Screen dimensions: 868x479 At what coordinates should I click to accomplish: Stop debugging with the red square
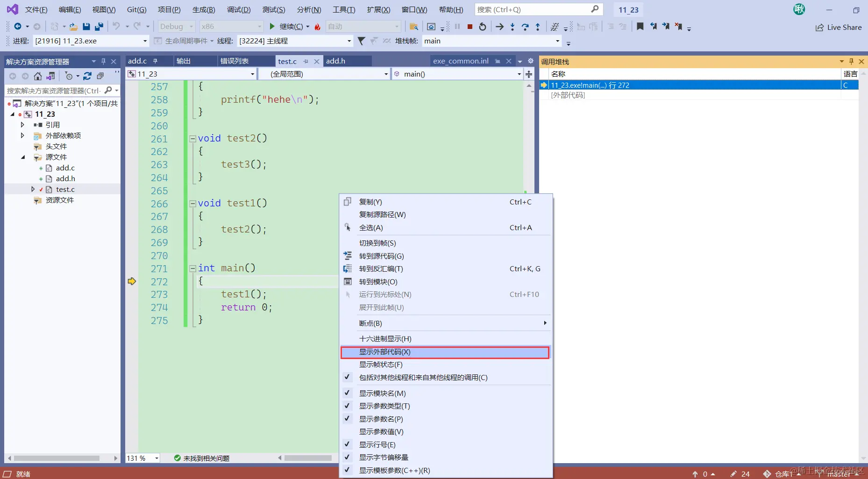[x=470, y=27]
